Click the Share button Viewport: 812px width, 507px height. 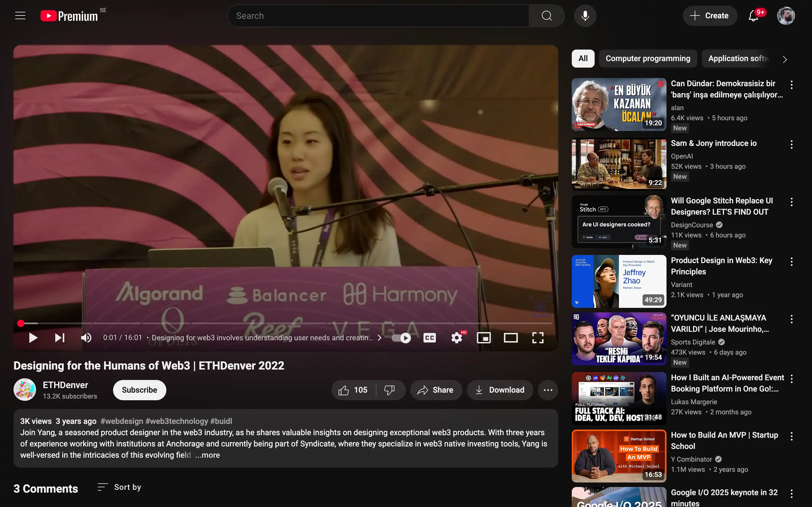pos(436,390)
